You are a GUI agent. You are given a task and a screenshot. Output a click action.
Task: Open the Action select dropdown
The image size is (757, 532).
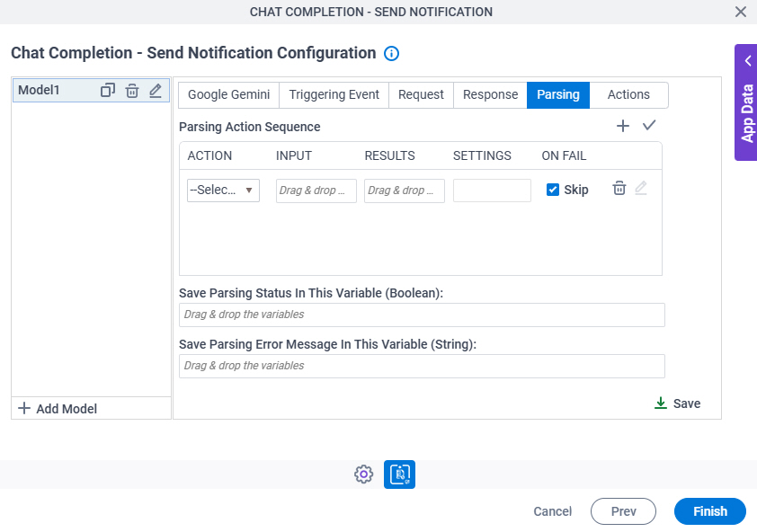(223, 191)
